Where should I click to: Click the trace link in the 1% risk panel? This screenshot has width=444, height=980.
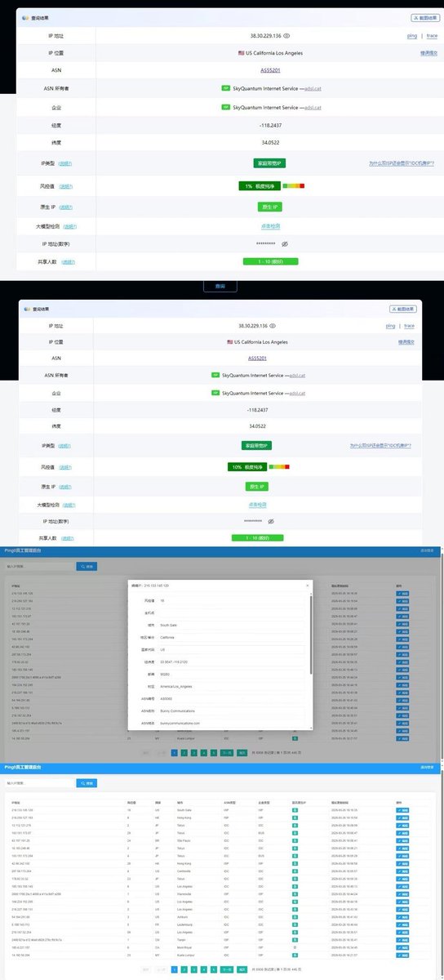[x=433, y=36]
